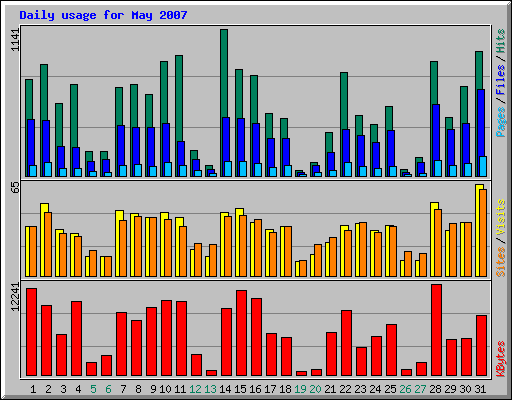The image size is (512, 400).
Task: Click the Hits legend label
Action: point(500,41)
